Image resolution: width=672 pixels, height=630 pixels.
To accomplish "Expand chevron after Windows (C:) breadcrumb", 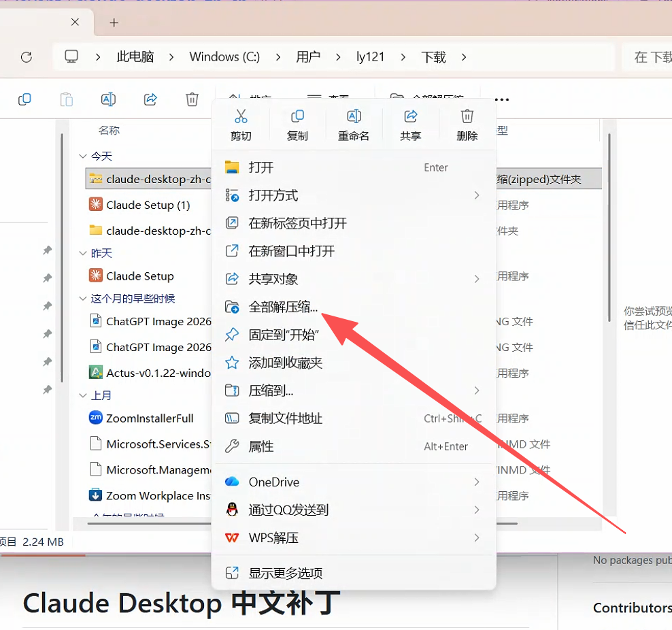I will [x=278, y=57].
